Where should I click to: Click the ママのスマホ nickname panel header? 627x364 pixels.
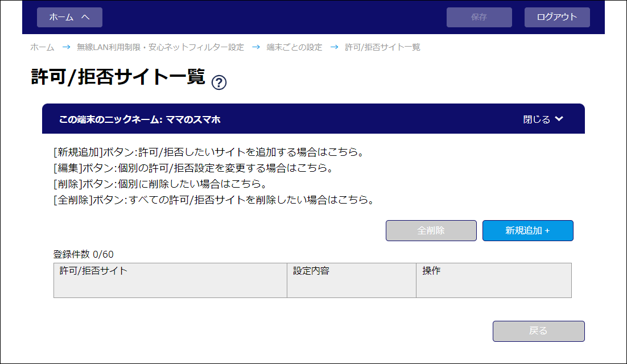[x=139, y=119]
